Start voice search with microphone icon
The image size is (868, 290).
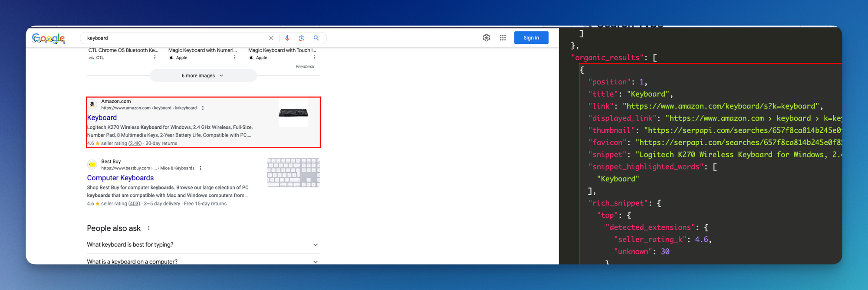pos(287,38)
